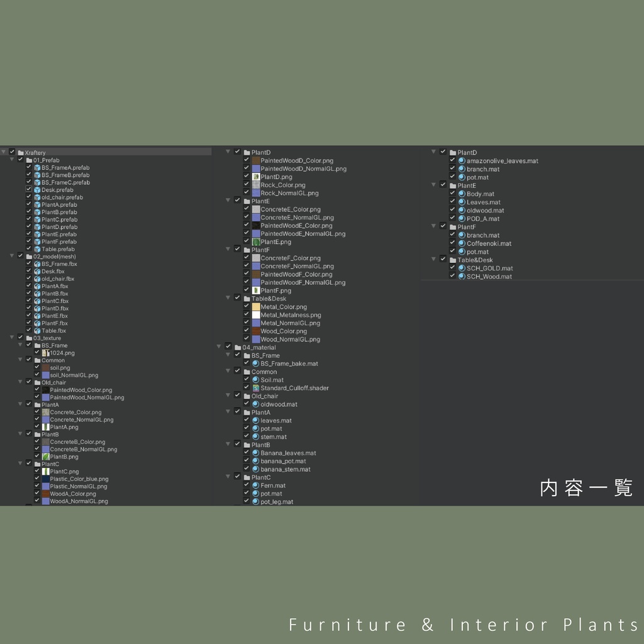644x644 pixels.
Task: Click the Wood_Color.png brown swatch thumbnail
Action: pos(256,331)
